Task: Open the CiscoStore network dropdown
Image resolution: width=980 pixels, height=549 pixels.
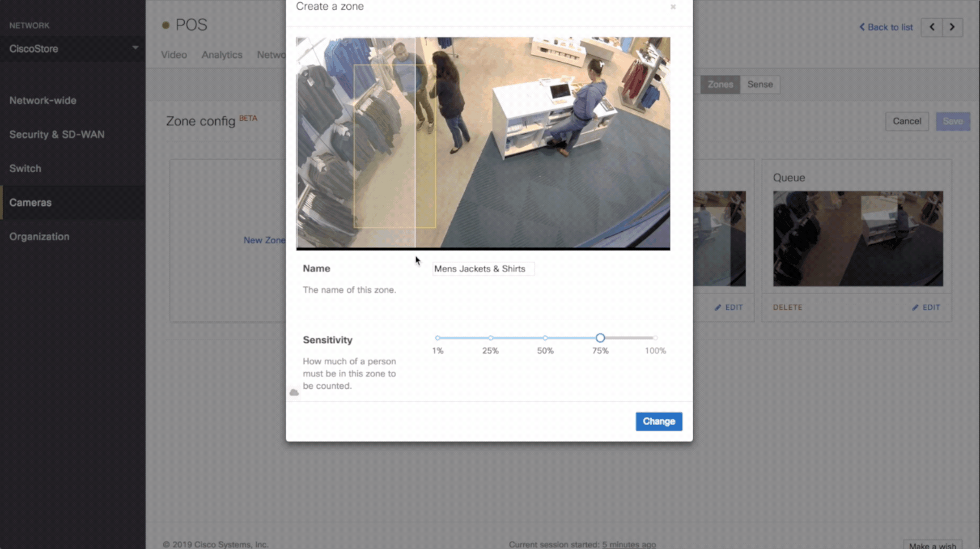Action: click(73, 49)
